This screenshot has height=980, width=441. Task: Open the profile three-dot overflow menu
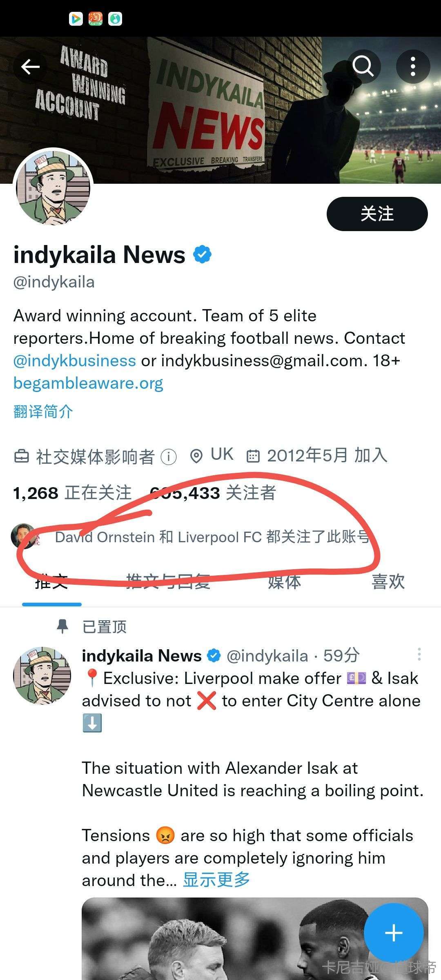click(413, 67)
